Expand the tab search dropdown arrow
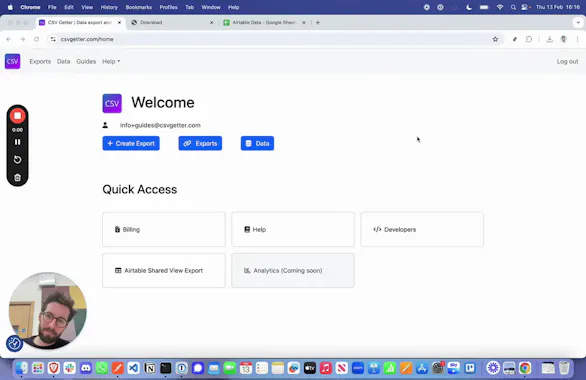This screenshot has width=586, height=380. 578,22
